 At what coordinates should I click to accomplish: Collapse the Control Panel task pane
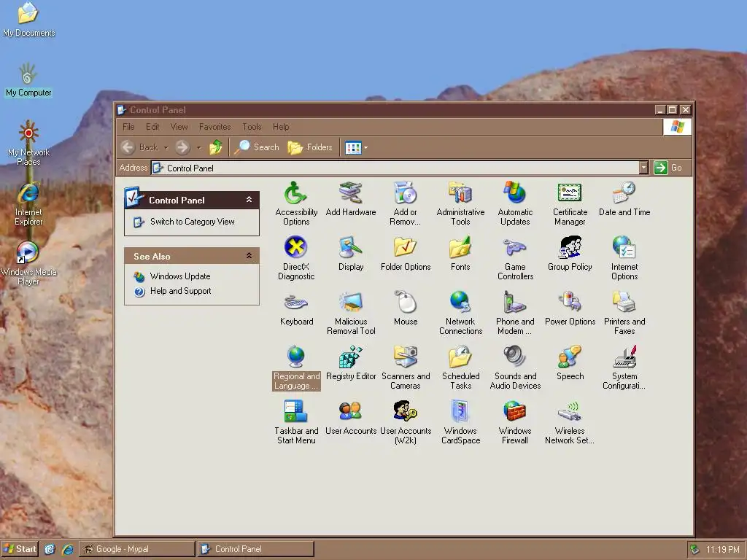pos(249,200)
